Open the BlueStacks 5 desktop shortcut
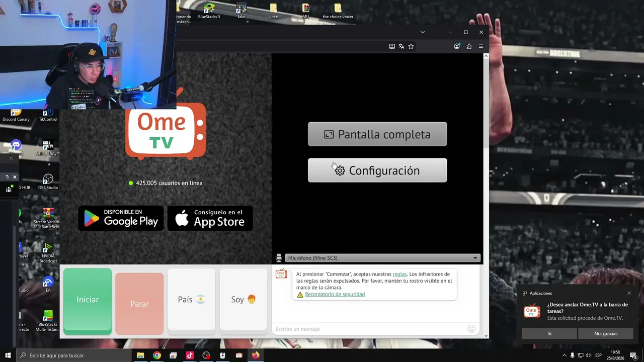 coord(209,11)
